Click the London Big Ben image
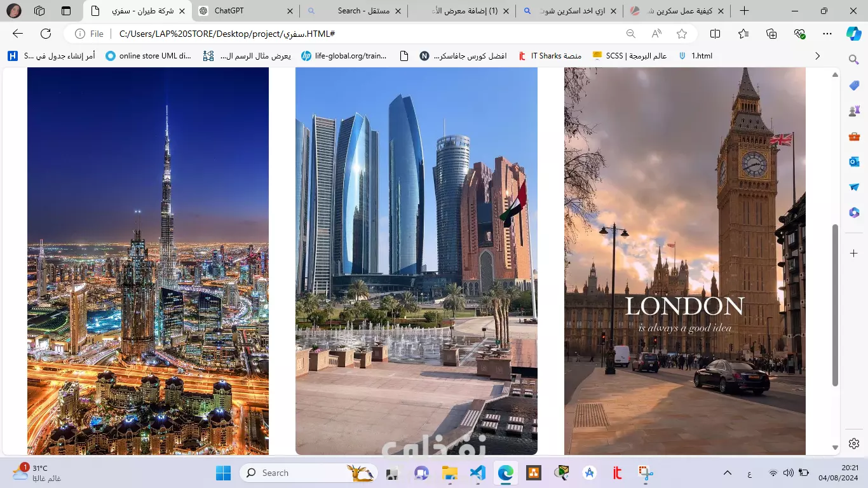Screen dimensions: 868x488 (x=685, y=261)
